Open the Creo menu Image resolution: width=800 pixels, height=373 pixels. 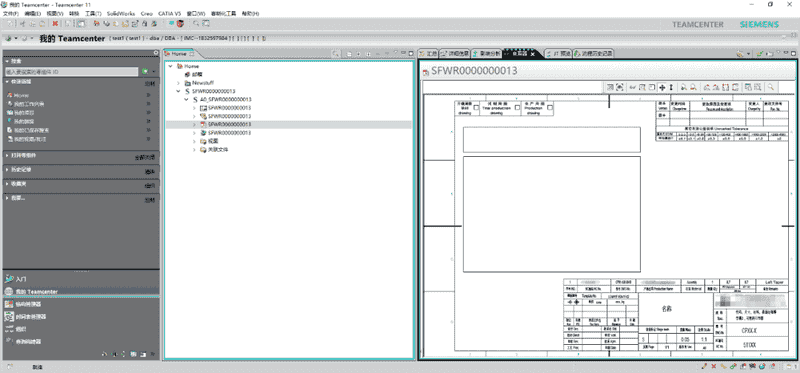(146, 13)
